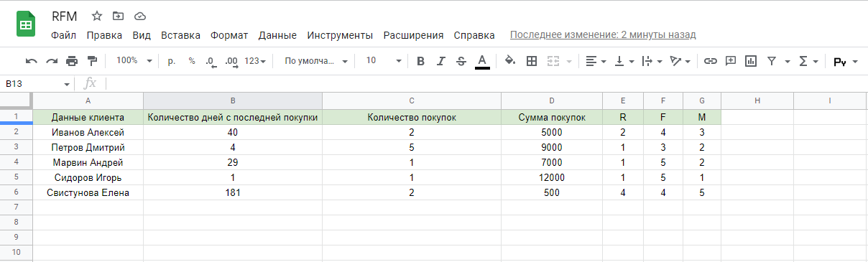Open the 123 number formats menu
The width and height of the screenshot is (868, 262).
[255, 61]
